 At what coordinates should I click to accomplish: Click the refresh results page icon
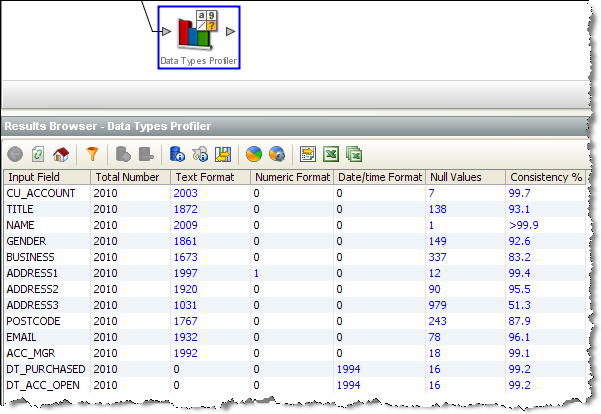pos(38,154)
